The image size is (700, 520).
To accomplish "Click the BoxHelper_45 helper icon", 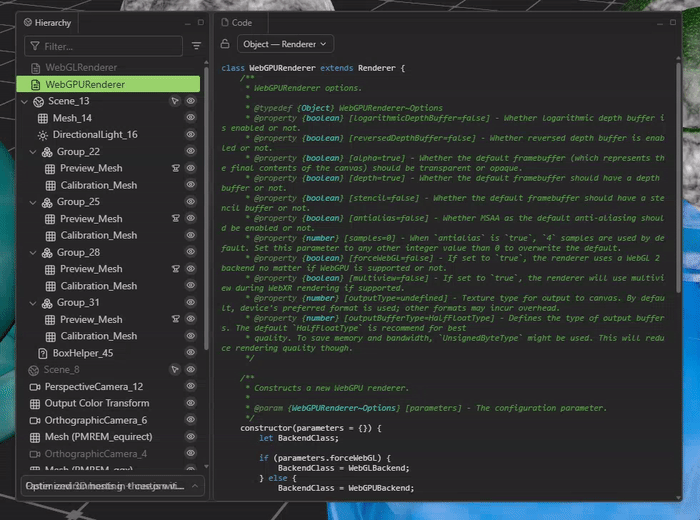I will 42,354.
